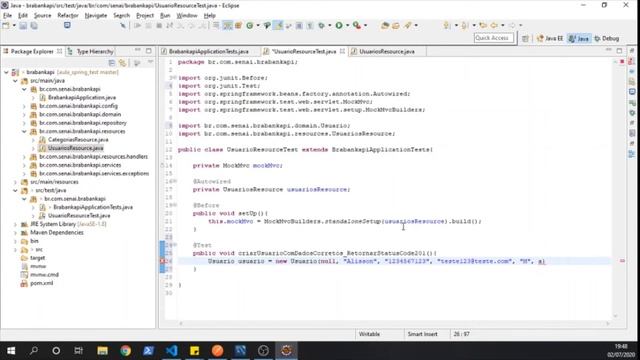This screenshot has height=360, width=640.
Task: Open Package Explorer view menu dropdown
Action: (150, 62)
